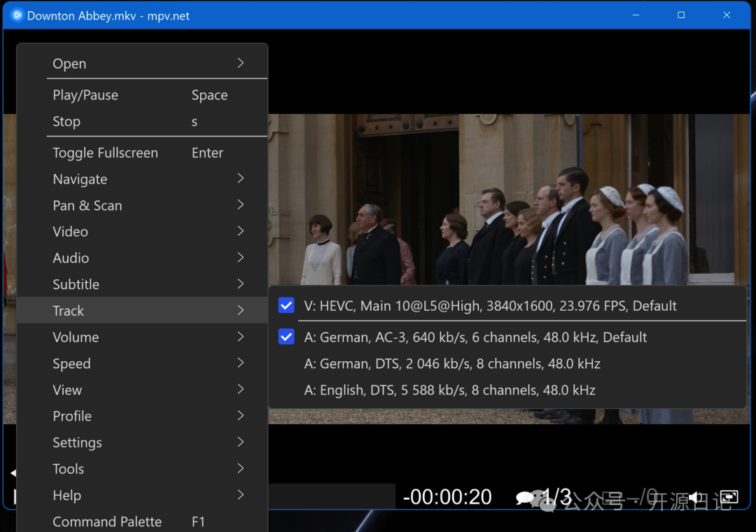The width and height of the screenshot is (756, 532).
Task: Expand the View submenu arrow
Action: click(241, 389)
